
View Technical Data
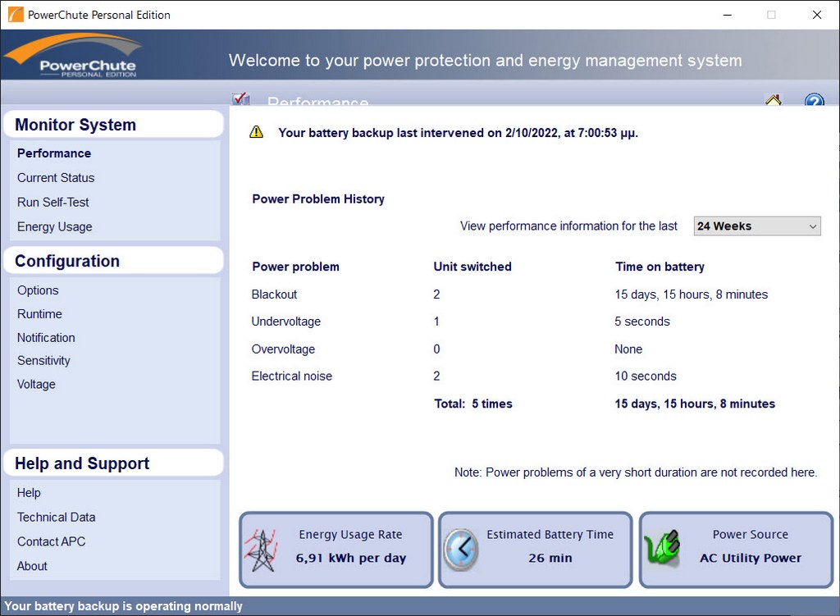click(x=57, y=518)
